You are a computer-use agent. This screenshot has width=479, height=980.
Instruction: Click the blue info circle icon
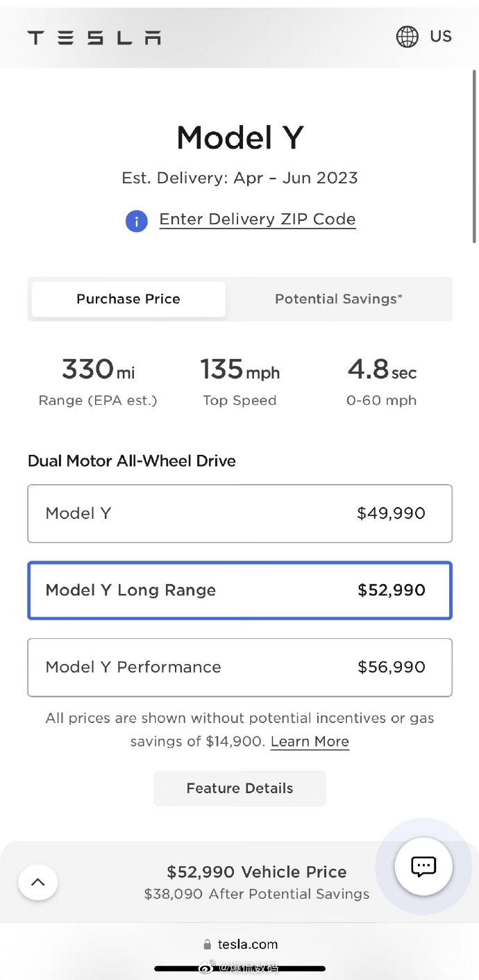pyautogui.click(x=137, y=221)
